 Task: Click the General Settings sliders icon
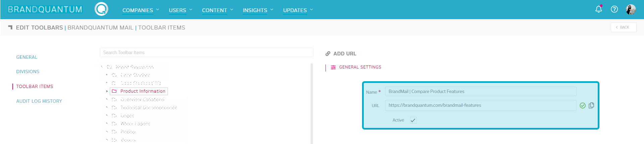point(333,67)
